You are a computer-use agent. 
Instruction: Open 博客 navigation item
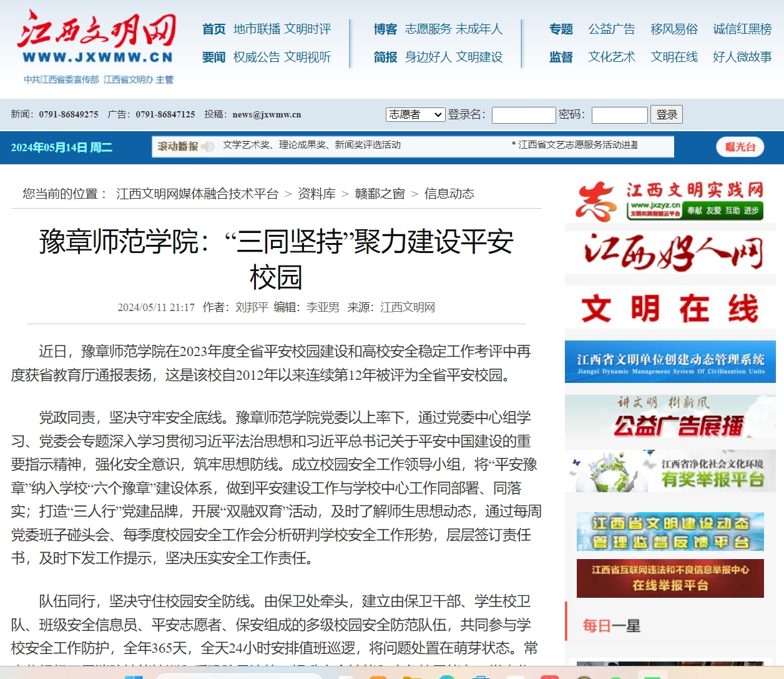(385, 29)
